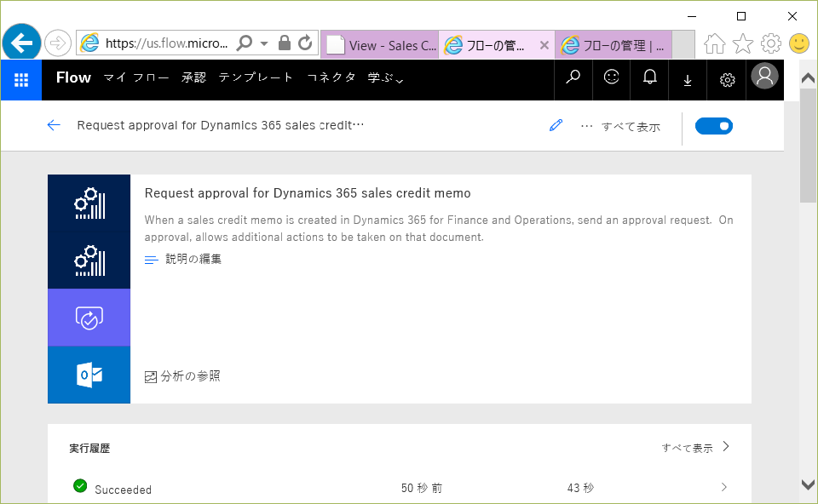The image size is (818, 504).
Task: Open notifications bell icon
Action: click(x=649, y=77)
